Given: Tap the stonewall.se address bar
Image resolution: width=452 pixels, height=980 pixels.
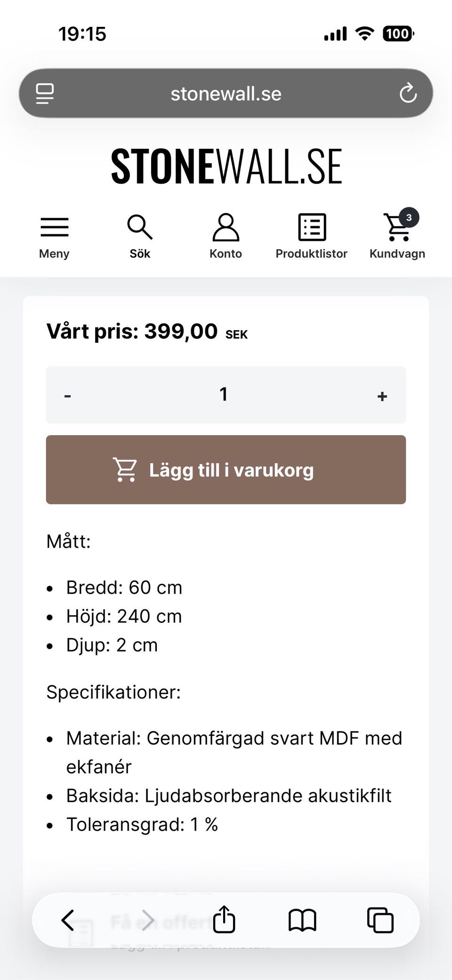Looking at the screenshot, I should point(226,93).
